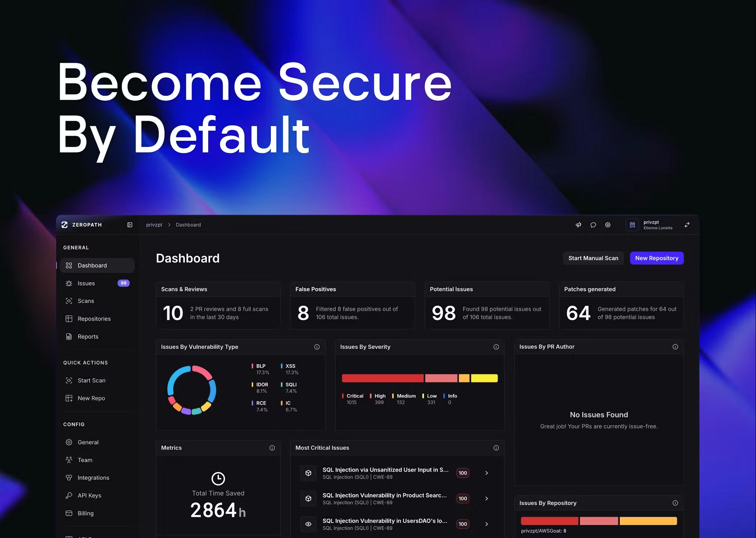Click Start Manual Scan button
Screen dimensions: 756x538
[x=593, y=258]
